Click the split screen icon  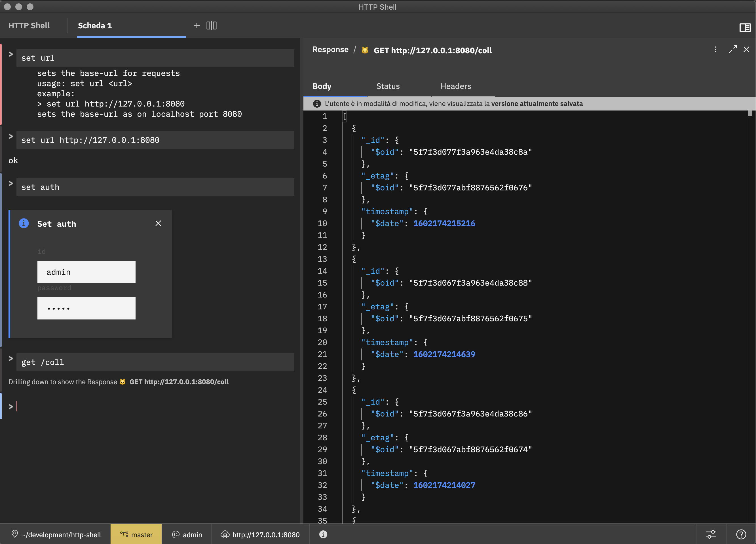click(x=211, y=26)
